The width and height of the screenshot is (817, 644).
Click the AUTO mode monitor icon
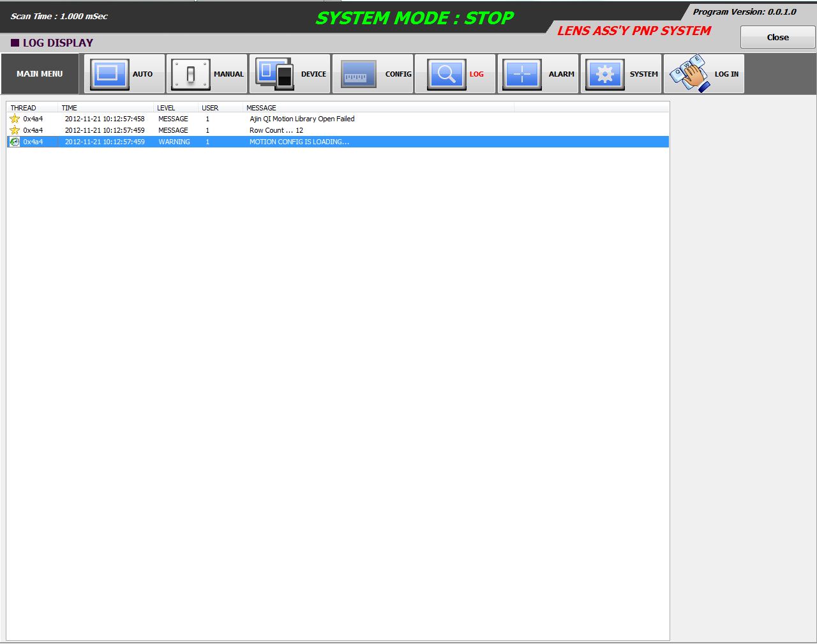pos(109,74)
